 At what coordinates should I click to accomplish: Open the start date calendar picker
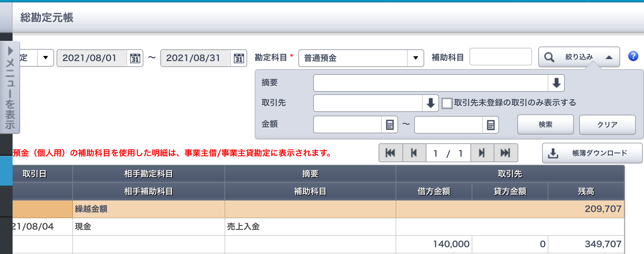click(135, 58)
